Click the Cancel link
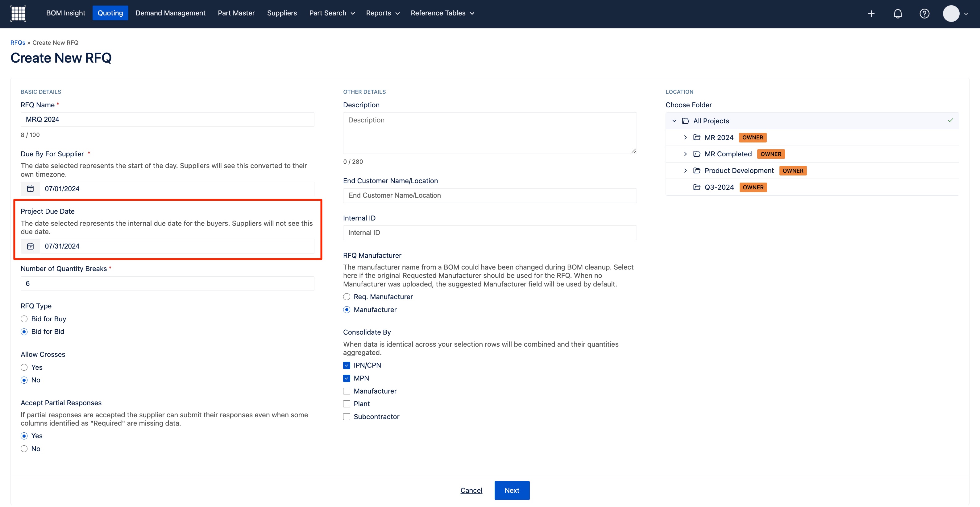The height and width of the screenshot is (507, 980). tap(471, 490)
